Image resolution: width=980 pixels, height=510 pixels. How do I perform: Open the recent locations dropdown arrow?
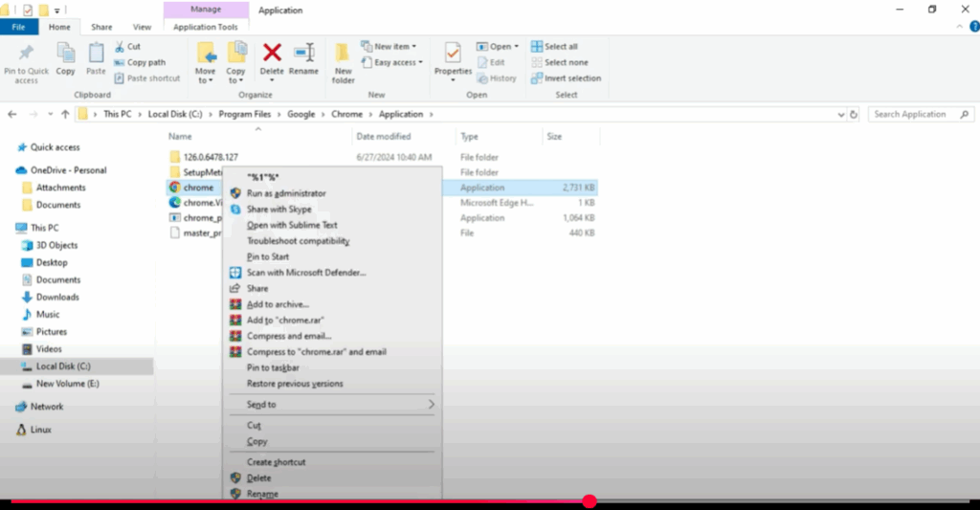pos(50,115)
